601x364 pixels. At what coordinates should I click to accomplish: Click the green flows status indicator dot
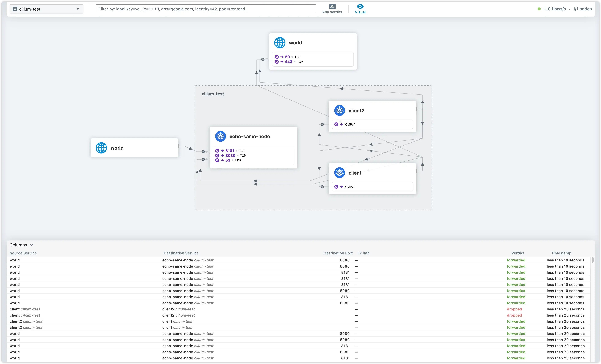(x=539, y=9)
